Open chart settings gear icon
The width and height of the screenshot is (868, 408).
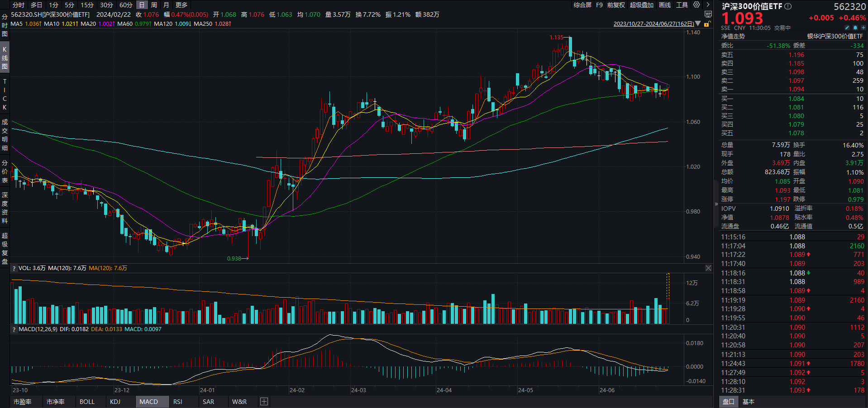point(696,5)
